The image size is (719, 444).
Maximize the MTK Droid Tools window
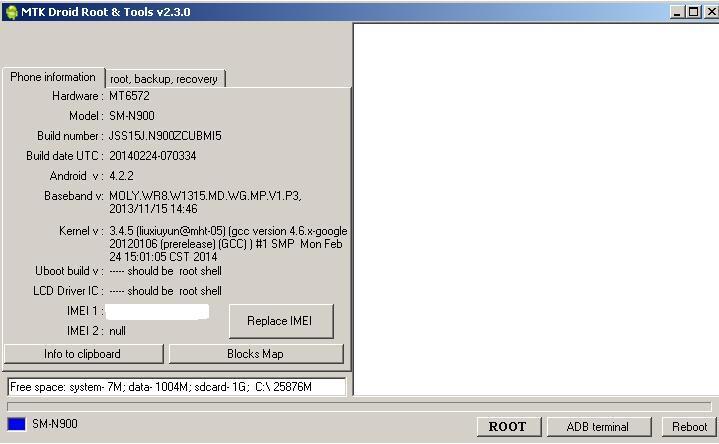pos(693,12)
